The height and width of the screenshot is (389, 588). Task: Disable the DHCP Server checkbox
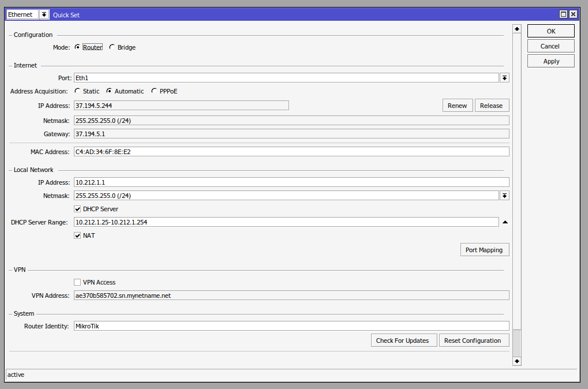pos(77,209)
